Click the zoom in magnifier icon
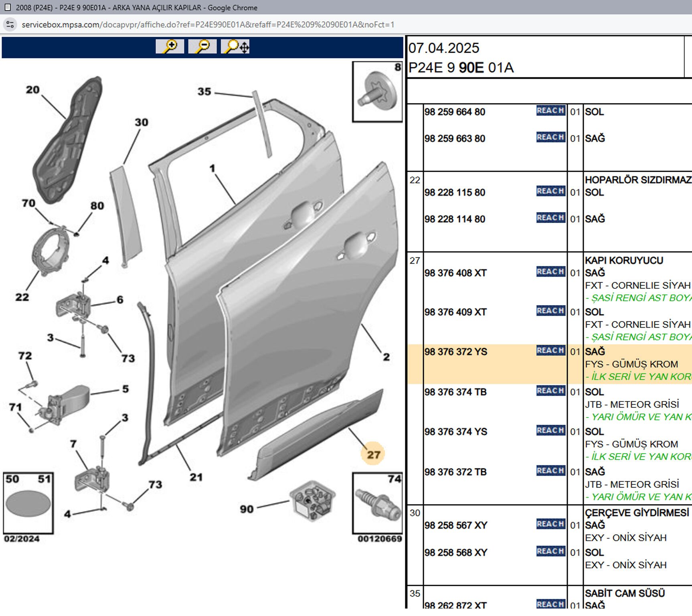 (170, 47)
